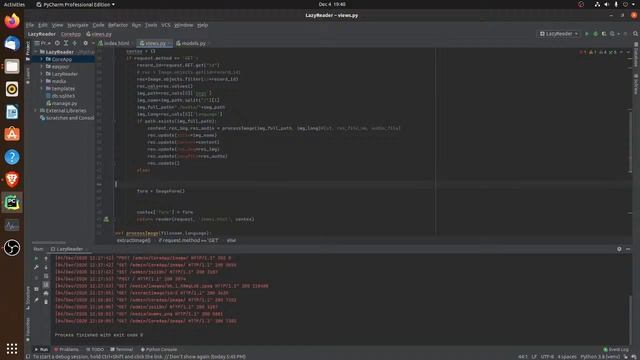Open Firefox from the Ubuntu dock
Image resolution: width=640 pixels, height=360 pixels.
[12, 21]
